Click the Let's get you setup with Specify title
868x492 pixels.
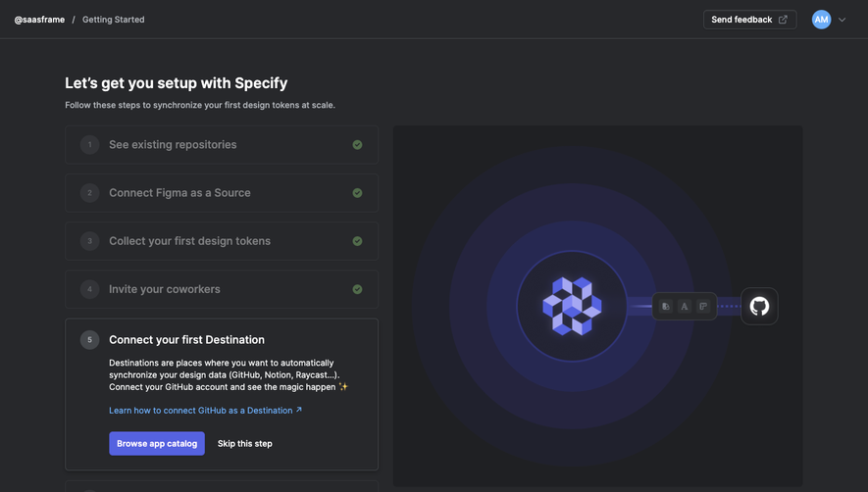tap(176, 83)
